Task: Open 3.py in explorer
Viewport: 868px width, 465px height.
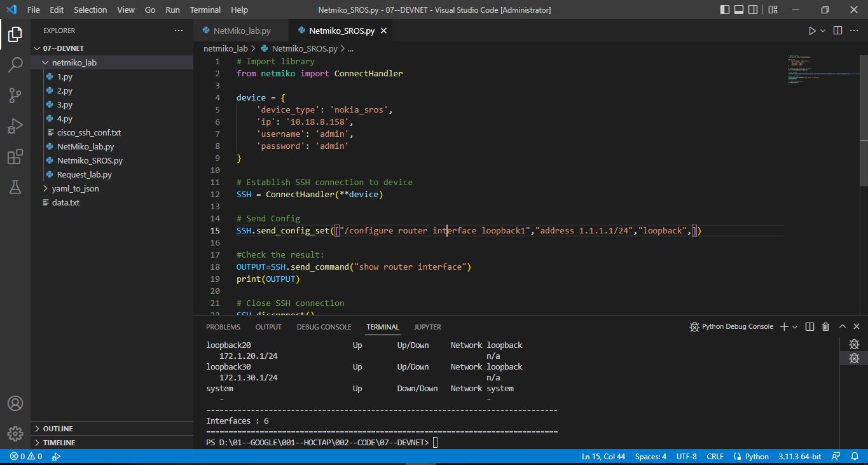Action: 112,104
